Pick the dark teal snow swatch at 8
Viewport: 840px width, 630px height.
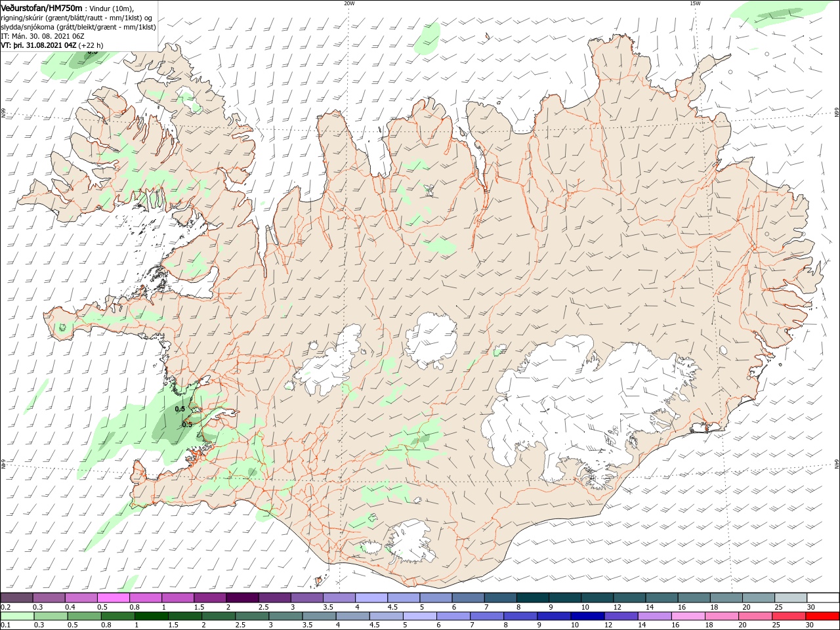[532, 597]
